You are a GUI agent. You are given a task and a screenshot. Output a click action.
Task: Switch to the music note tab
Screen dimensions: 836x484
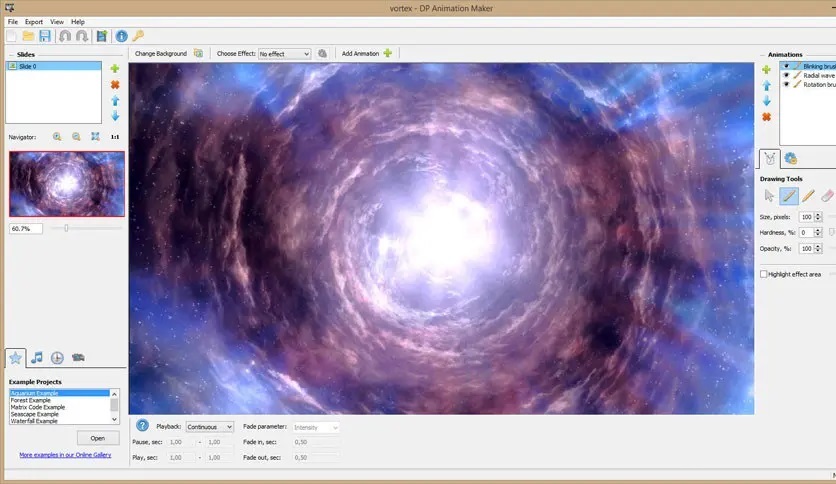37,358
